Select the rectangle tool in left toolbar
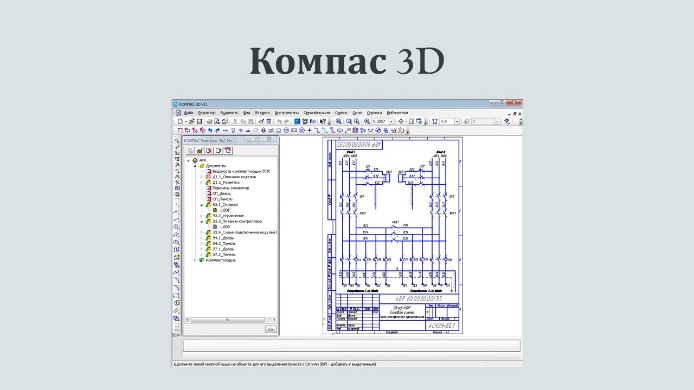Screen dimensions: 694x390 click(x=177, y=296)
